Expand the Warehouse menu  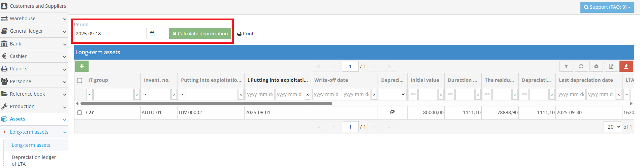tap(34, 19)
